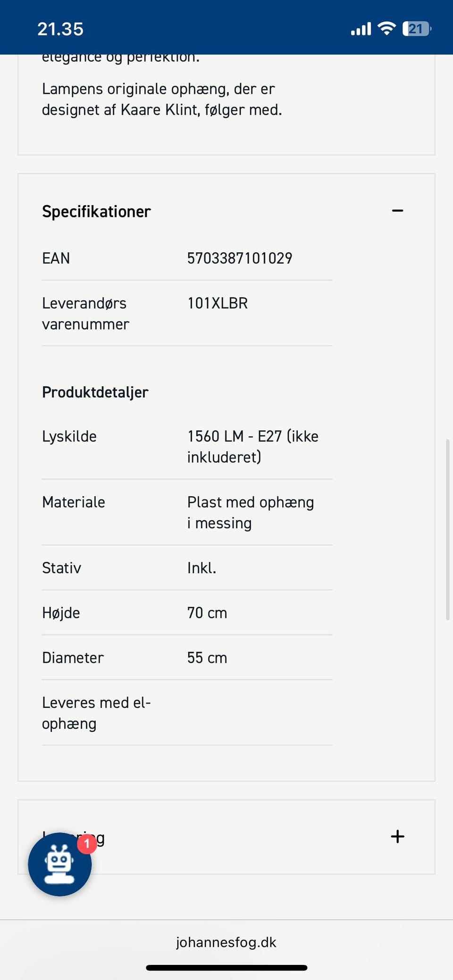Screen dimensions: 453x980
Task: Tap the Specifikationer section heading
Action: (96, 212)
